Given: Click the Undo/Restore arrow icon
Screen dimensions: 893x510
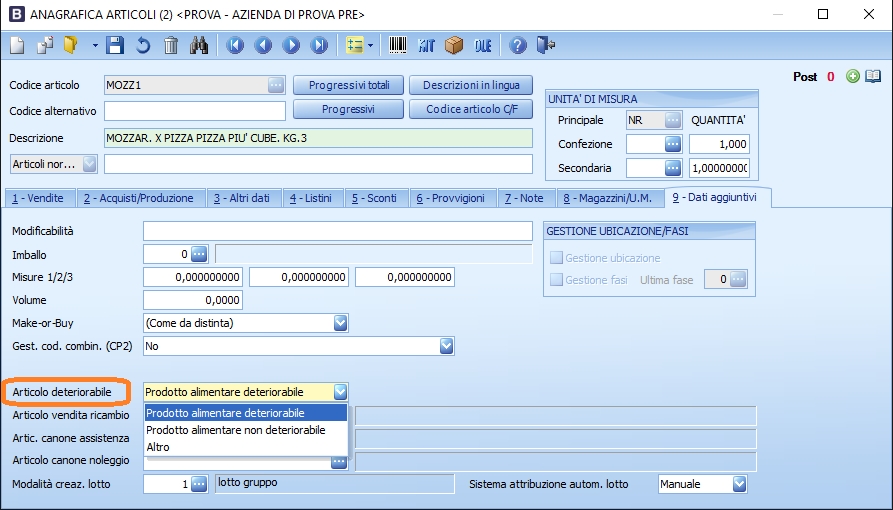Looking at the screenshot, I should click(x=143, y=45).
